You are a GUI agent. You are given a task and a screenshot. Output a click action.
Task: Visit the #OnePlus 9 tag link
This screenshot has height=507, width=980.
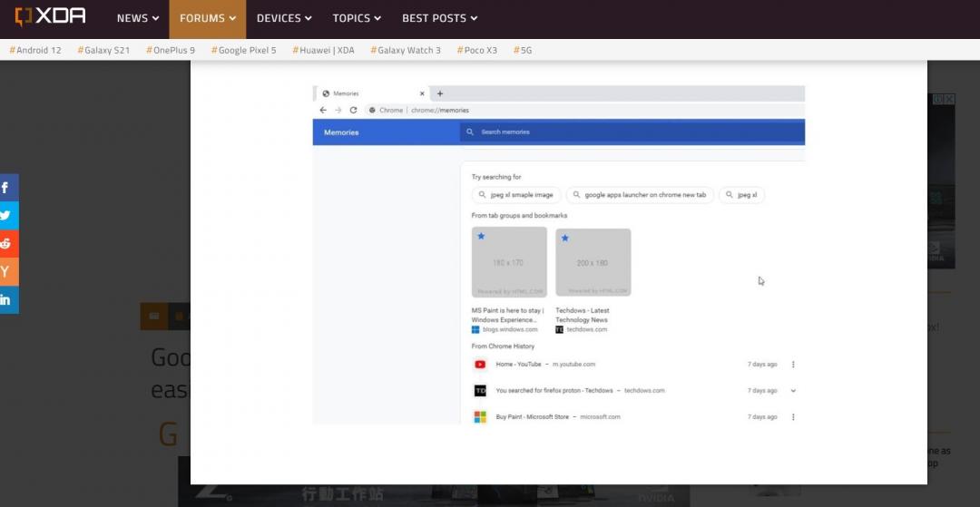(171, 50)
